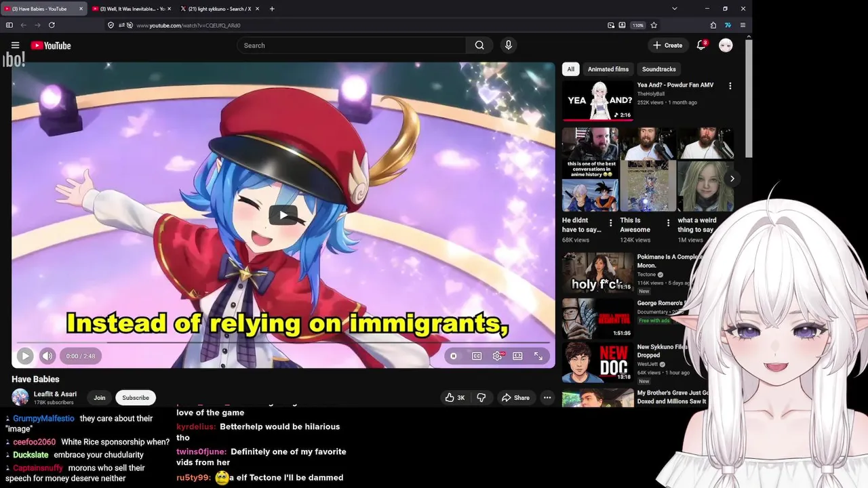
Task: Open the YouTube hamburger guide menu
Action: (x=15, y=45)
